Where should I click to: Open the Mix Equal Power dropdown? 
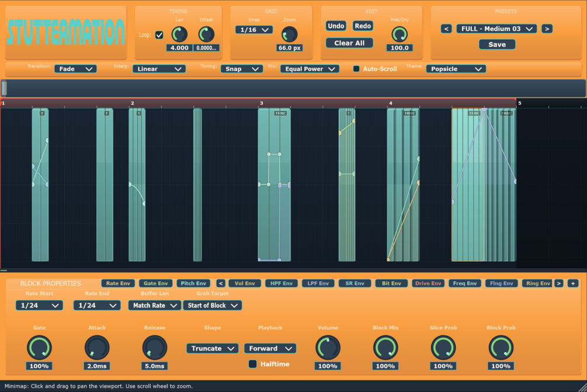pos(310,69)
